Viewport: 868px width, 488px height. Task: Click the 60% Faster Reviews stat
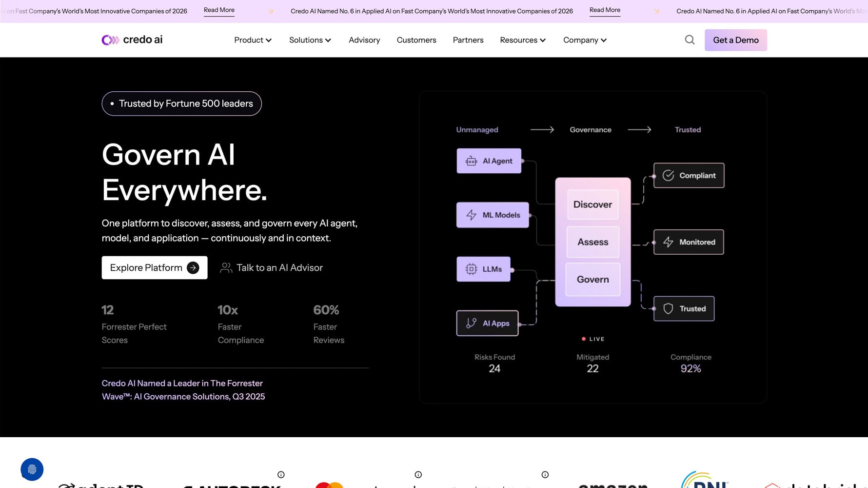click(329, 325)
